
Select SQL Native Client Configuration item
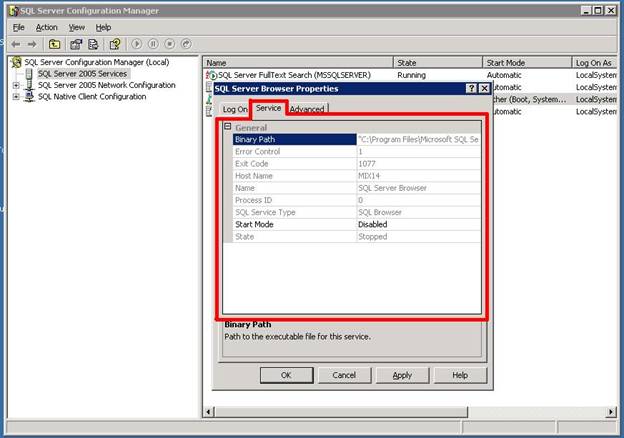coord(92,97)
